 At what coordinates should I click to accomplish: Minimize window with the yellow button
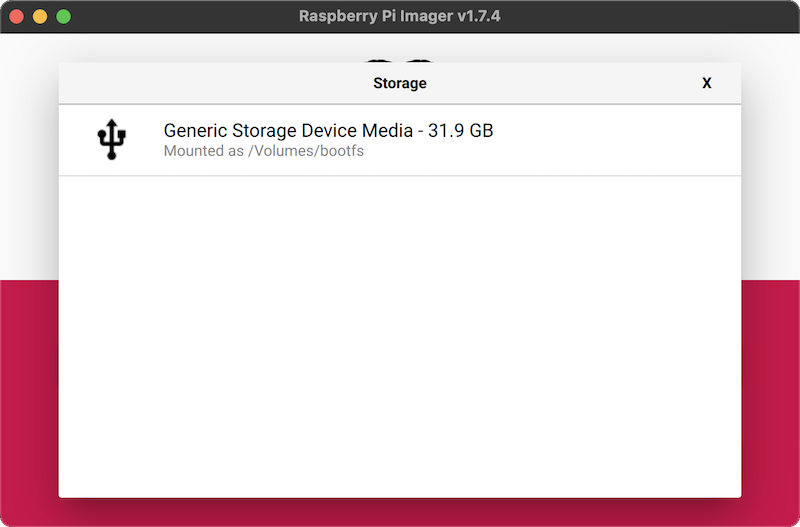40,16
